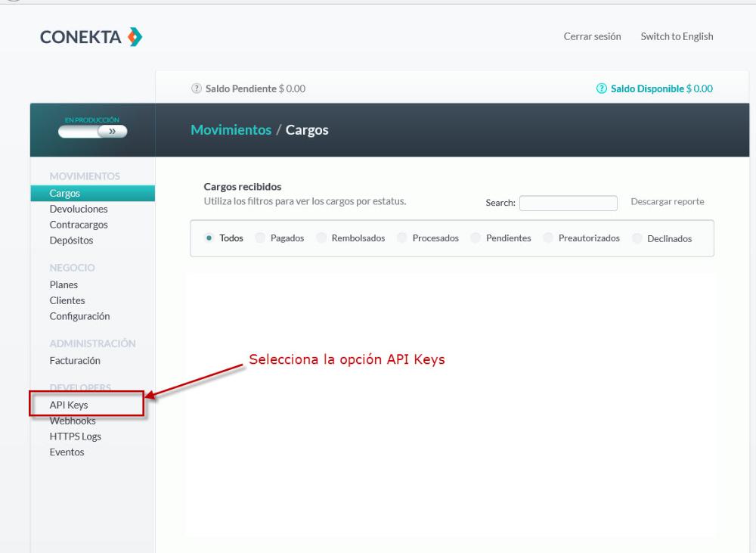Viewport: 756px width, 553px height.
Task: Open Planes in the sidebar
Action: 64,284
